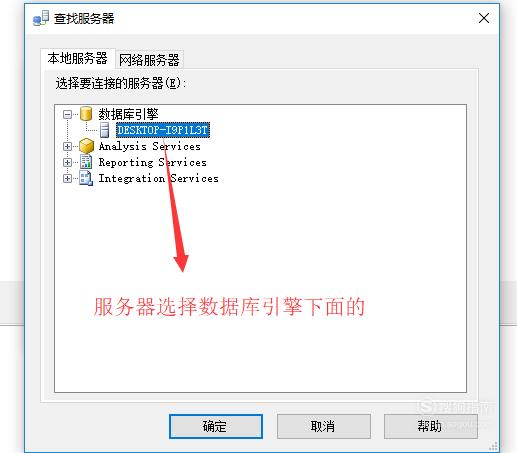This screenshot has height=453, width=517.
Task: Click the yellow database engine cylinder icon
Action: coord(86,114)
